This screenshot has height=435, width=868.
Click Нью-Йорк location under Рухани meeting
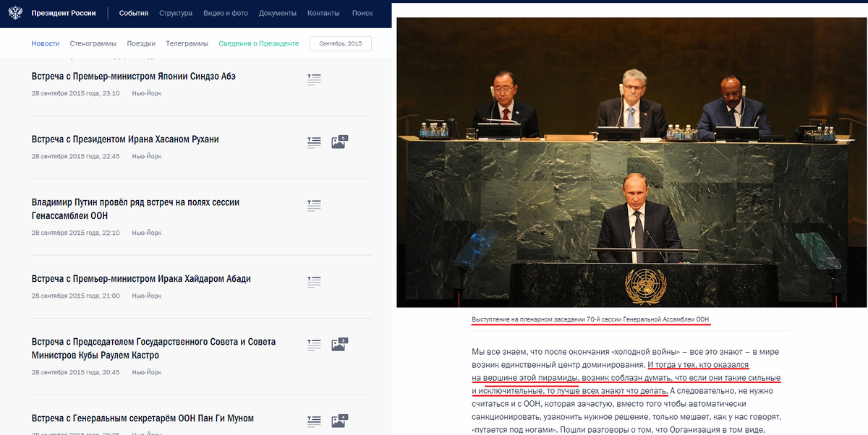(147, 156)
